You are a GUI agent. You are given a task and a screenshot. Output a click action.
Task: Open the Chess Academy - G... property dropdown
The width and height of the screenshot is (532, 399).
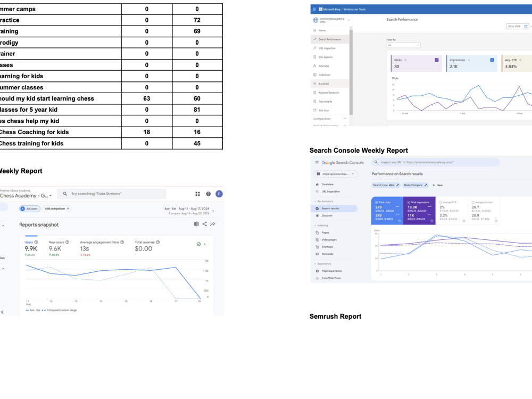click(26, 196)
